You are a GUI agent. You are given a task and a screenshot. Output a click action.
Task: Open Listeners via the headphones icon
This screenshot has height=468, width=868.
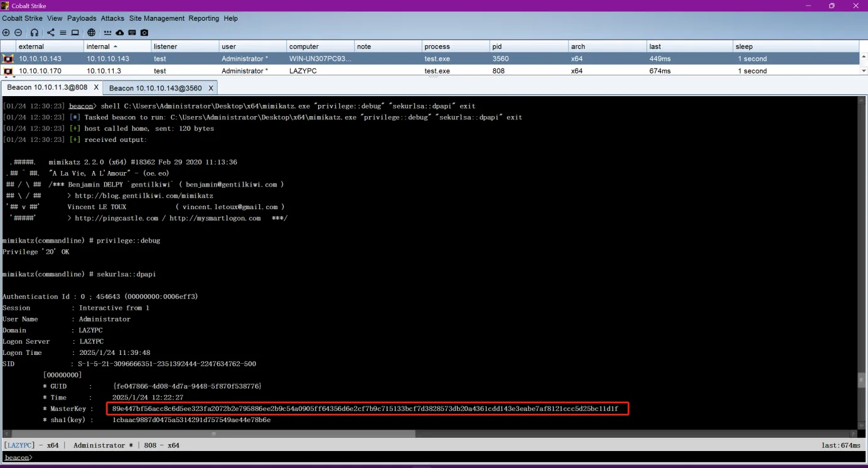coord(35,33)
